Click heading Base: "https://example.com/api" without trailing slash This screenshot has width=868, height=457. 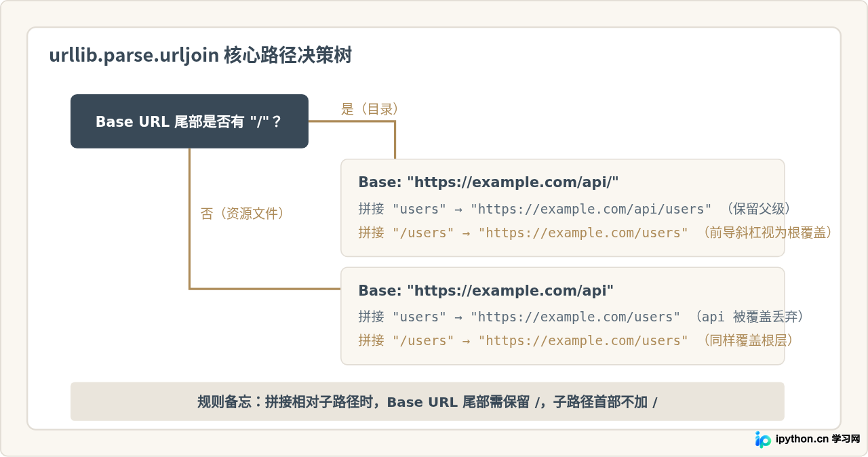pos(486,290)
